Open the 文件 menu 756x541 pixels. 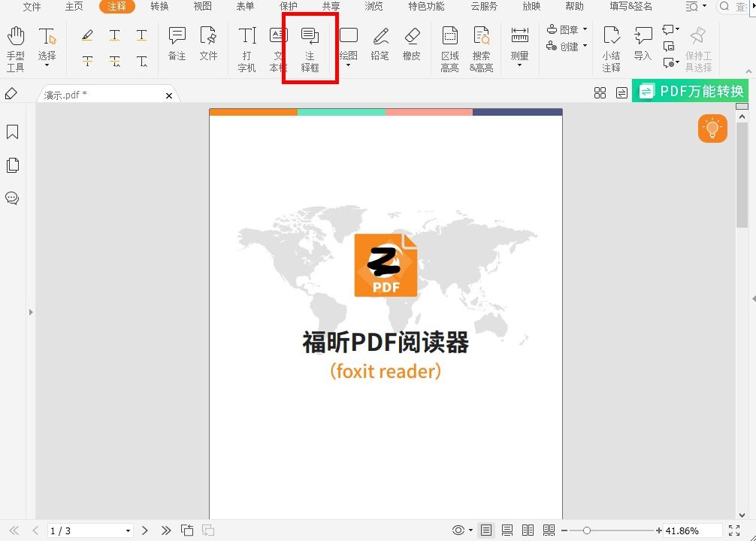31,8
